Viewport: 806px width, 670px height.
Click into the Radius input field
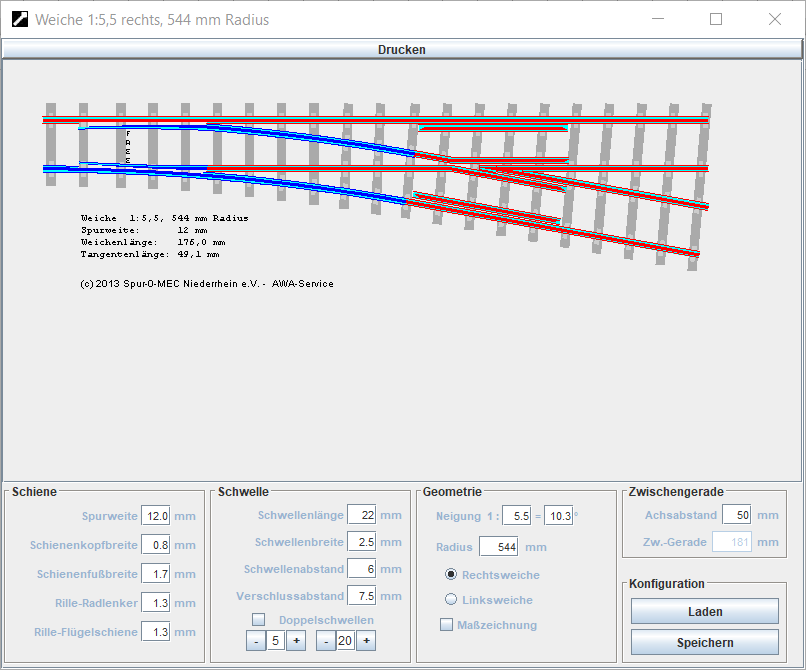coord(498,547)
